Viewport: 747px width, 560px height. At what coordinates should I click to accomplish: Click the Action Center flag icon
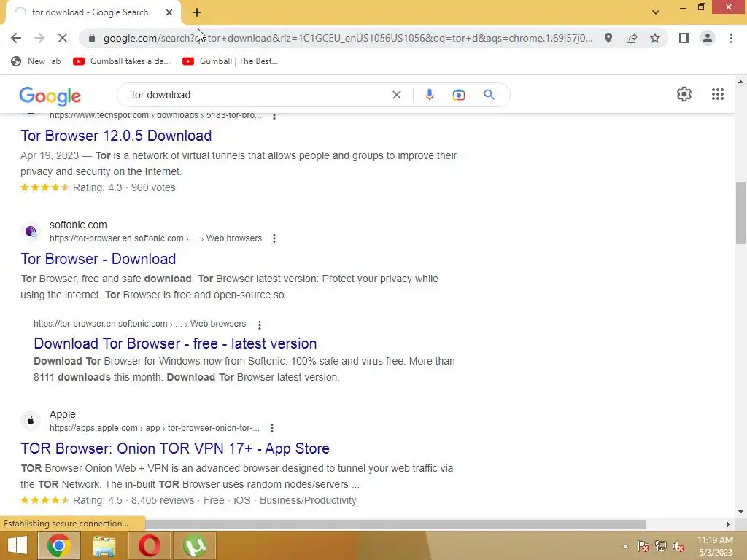pos(643,546)
